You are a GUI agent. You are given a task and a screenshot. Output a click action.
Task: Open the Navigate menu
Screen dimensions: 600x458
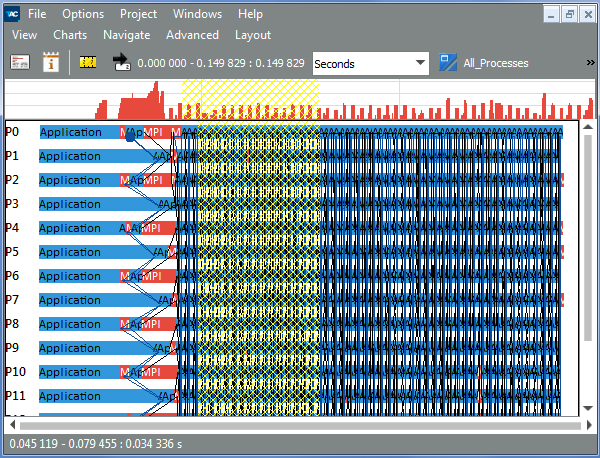[126, 35]
